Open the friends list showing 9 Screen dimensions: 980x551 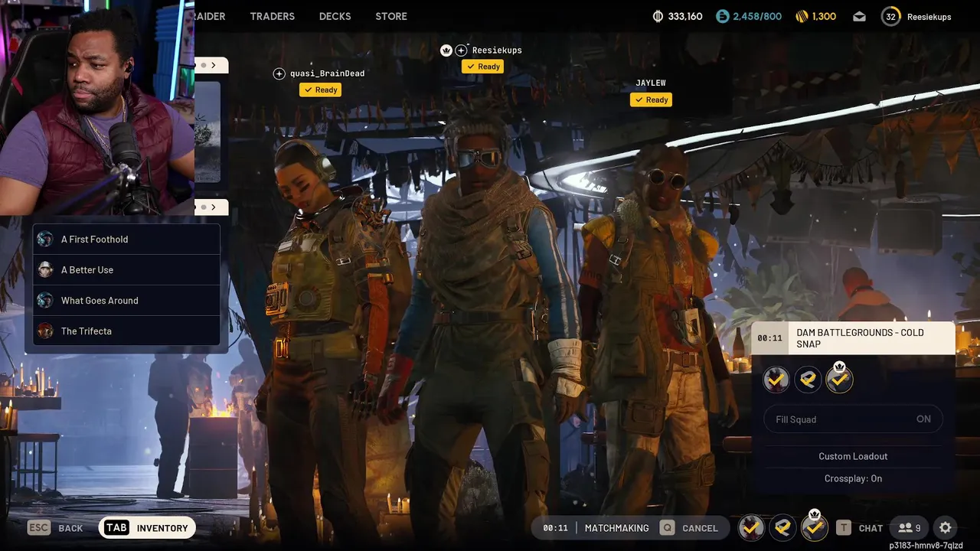910,527
